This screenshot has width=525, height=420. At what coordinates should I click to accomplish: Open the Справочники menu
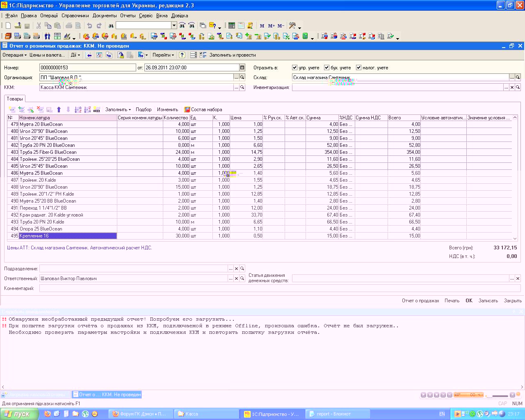75,16
